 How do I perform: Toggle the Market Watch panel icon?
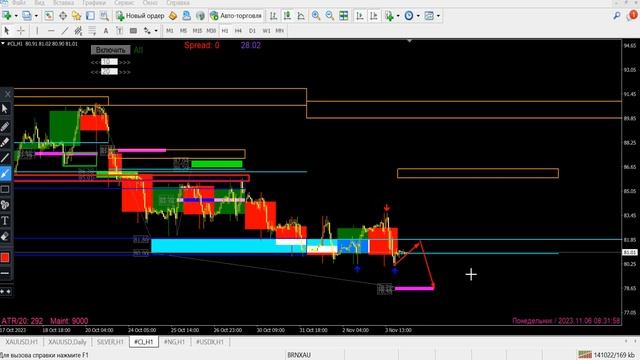49,16
